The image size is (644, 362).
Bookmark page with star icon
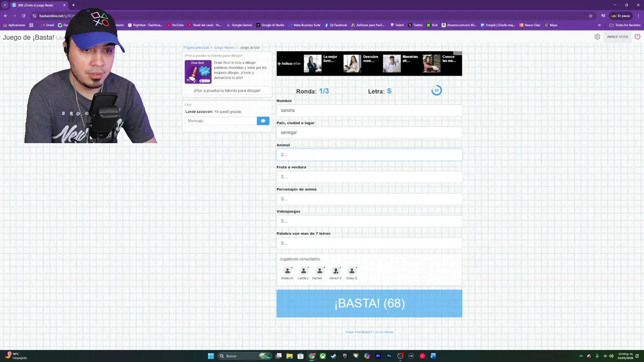[x=591, y=16]
